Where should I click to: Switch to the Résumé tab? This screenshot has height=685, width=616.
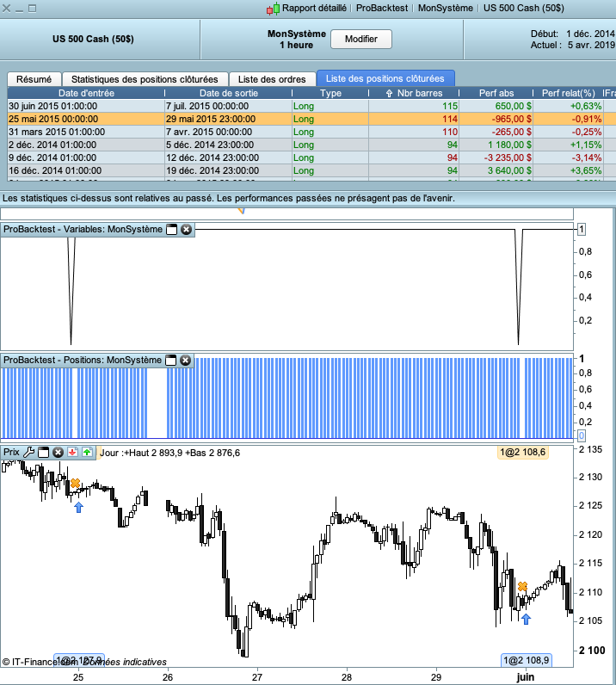coord(34,79)
